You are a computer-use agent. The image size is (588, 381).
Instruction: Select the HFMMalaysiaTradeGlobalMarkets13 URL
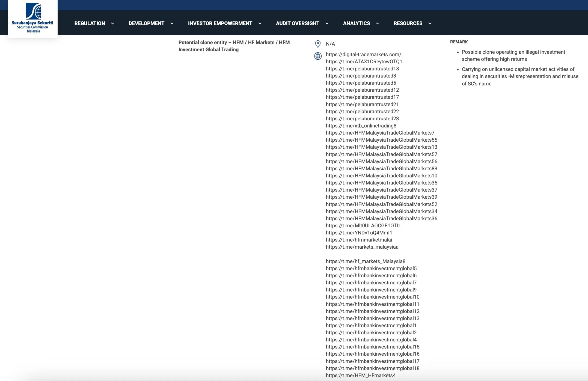tap(382, 147)
